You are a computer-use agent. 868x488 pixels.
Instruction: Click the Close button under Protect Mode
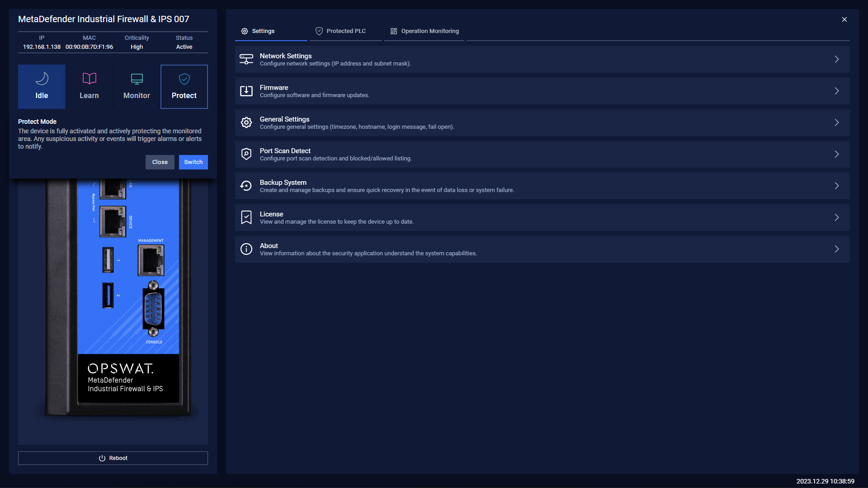[160, 162]
